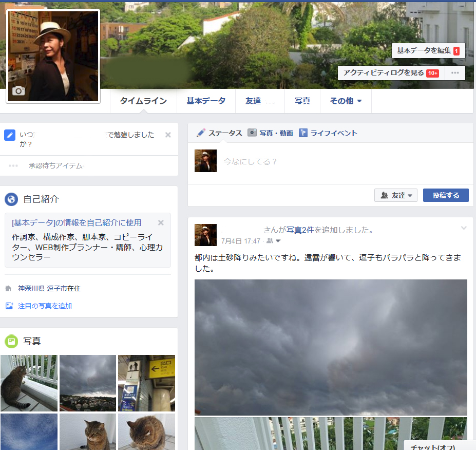Open the 写真 tab

pos(302,101)
